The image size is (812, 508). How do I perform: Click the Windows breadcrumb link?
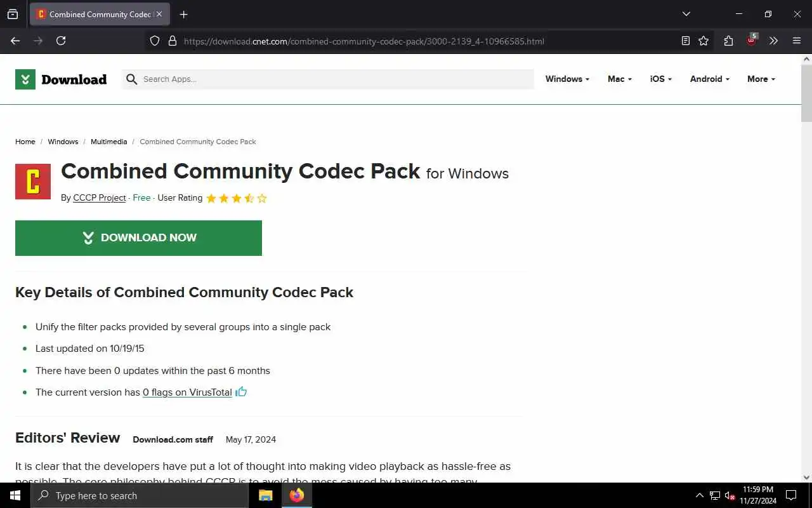pos(63,142)
